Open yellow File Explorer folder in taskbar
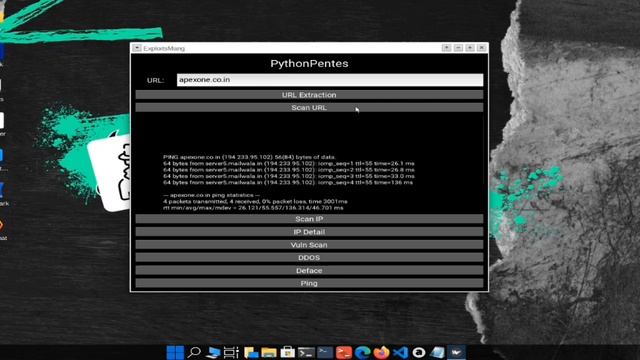This screenshot has height=360, width=640. tap(269, 352)
